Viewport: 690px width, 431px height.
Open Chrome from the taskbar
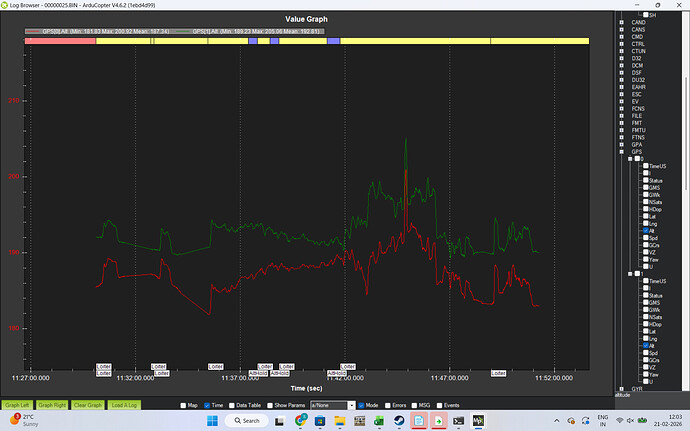(301, 421)
